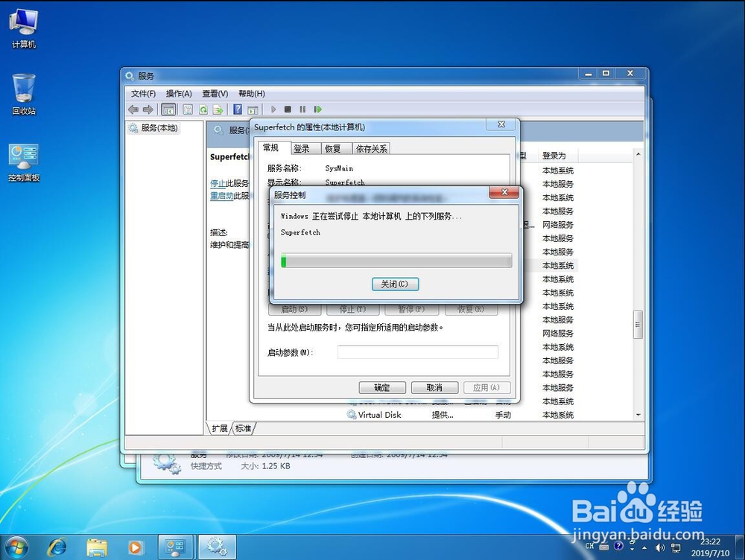This screenshot has width=745, height=560.
Task: Open Help via blue question-mark toolbar icon
Action: tap(238, 109)
